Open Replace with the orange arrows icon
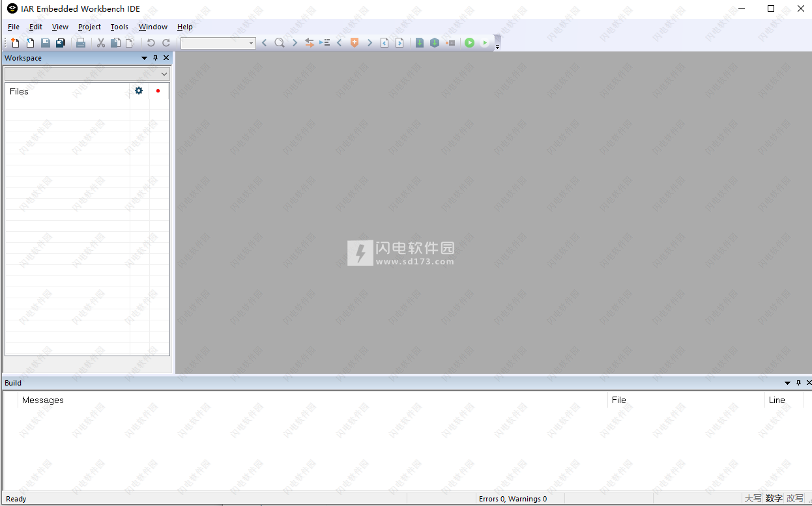Image resolution: width=812 pixels, height=506 pixels. tap(310, 43)
